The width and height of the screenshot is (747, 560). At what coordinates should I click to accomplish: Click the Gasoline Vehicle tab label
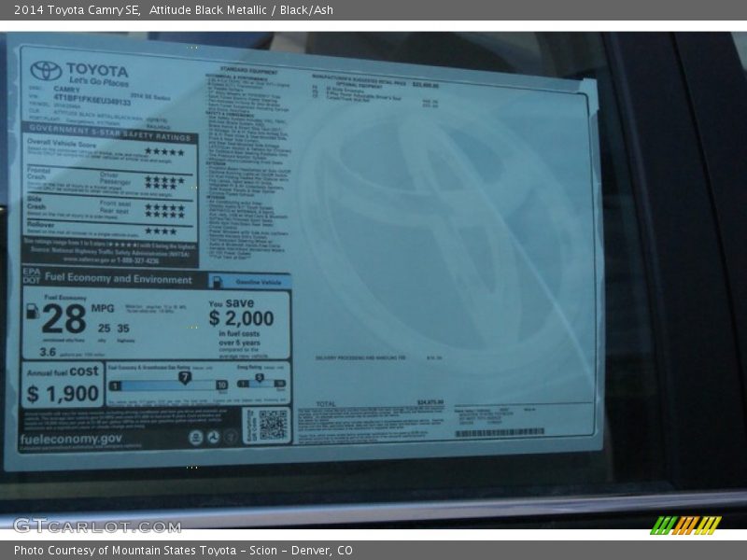coord(259,283)
